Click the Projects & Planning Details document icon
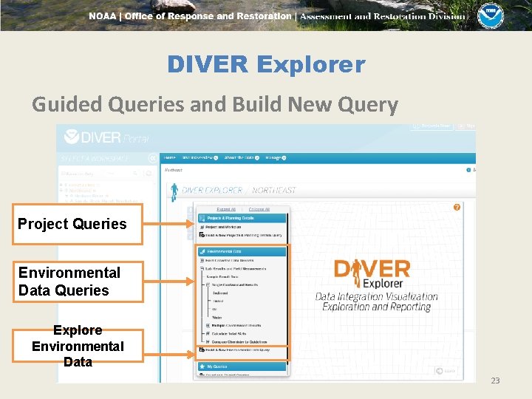Screen dimensions: 532x399 click(202, 218)
